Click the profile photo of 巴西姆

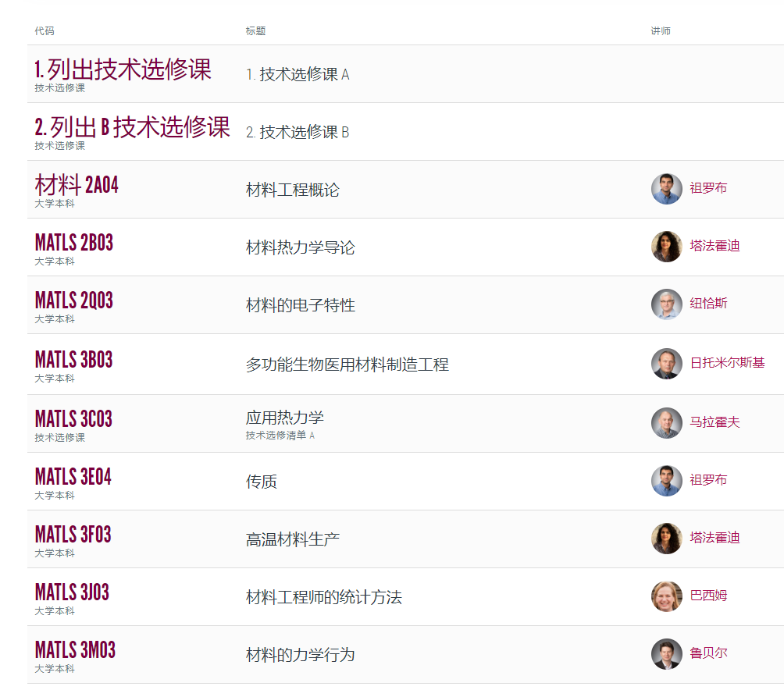pyautogui.click(x=666, y=596)
